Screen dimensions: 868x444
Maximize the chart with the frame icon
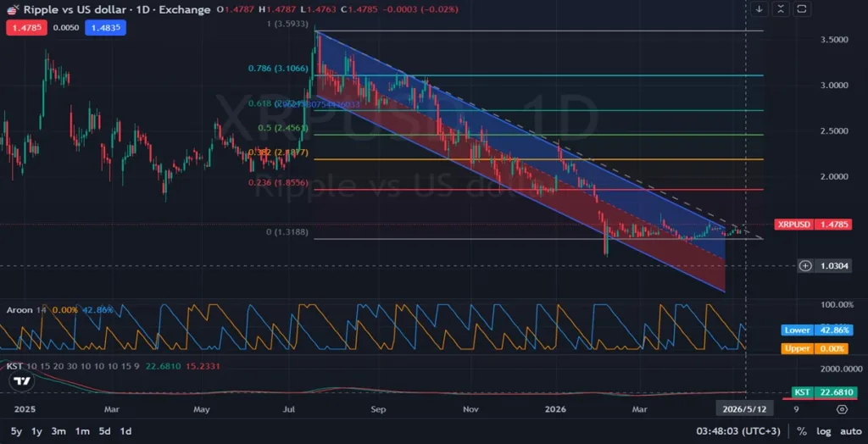pos(802,8)
